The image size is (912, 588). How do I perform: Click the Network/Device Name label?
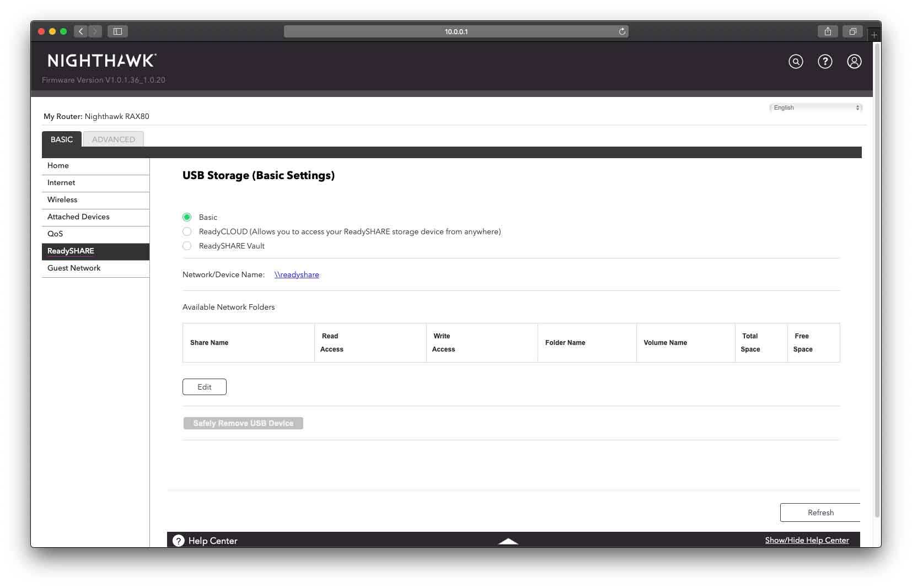click(x=223, y=274)
